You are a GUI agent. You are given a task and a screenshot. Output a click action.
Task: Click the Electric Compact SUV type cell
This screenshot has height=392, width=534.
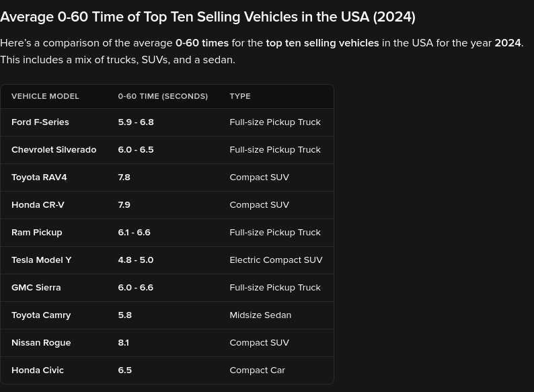276,260
